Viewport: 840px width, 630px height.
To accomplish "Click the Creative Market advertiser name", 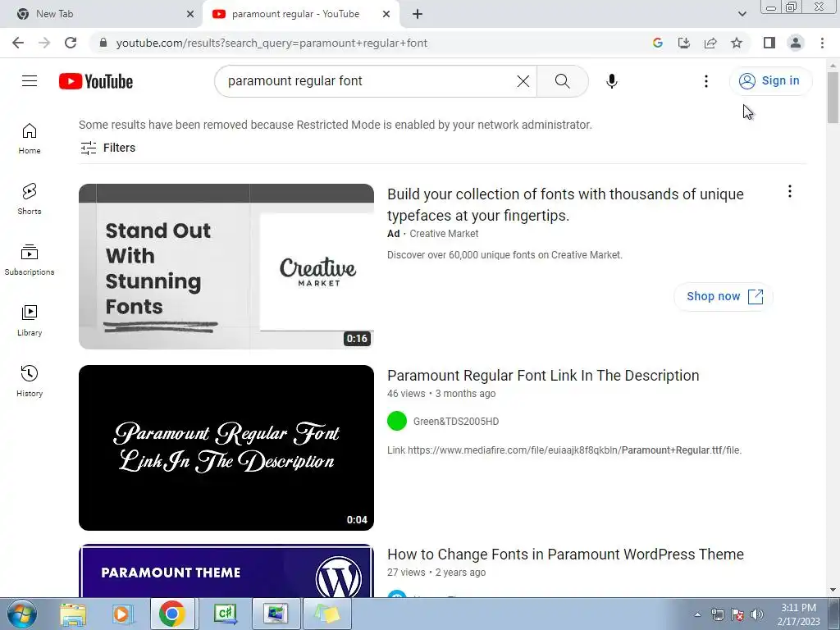I will pyautogui.click(x=444, y=234).
